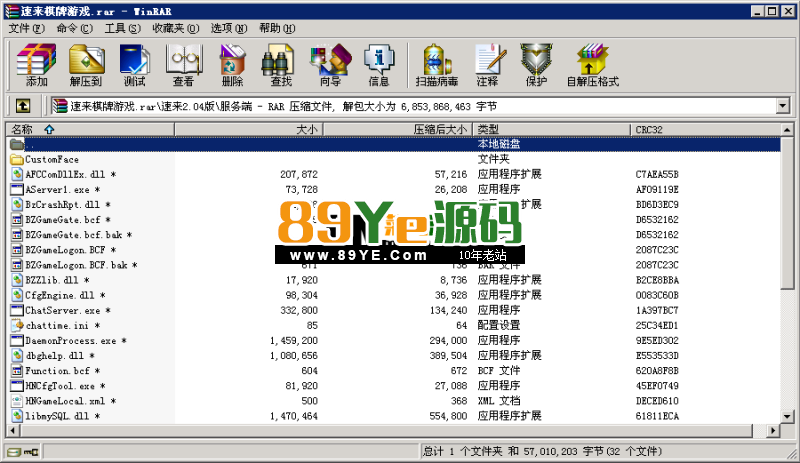Click the archive path address field

coord(413,106)
